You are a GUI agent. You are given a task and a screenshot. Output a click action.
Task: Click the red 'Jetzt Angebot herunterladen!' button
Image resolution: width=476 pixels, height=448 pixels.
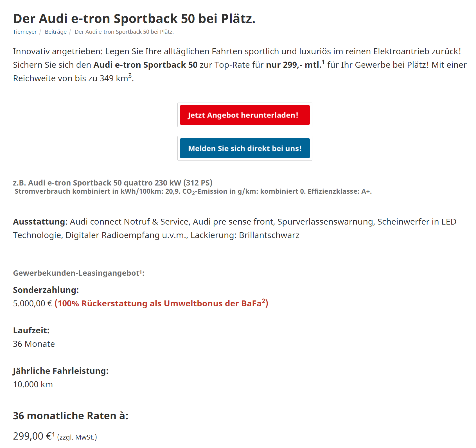coord(245,115)
